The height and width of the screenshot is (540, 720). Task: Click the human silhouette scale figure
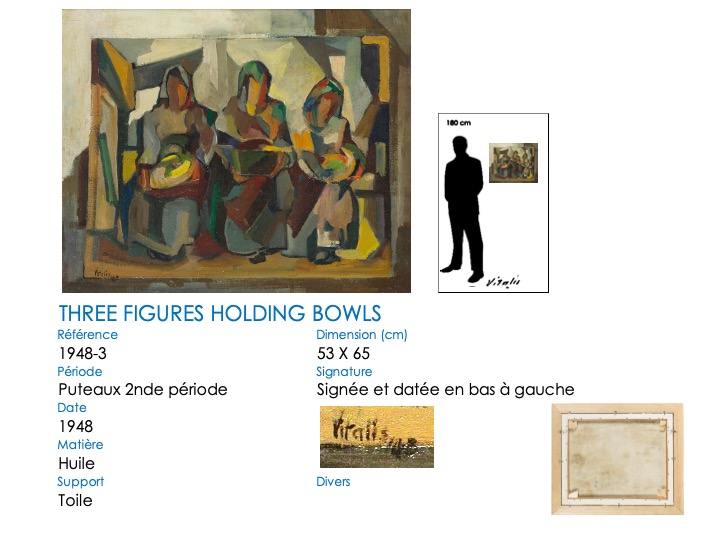pos(463,205)
